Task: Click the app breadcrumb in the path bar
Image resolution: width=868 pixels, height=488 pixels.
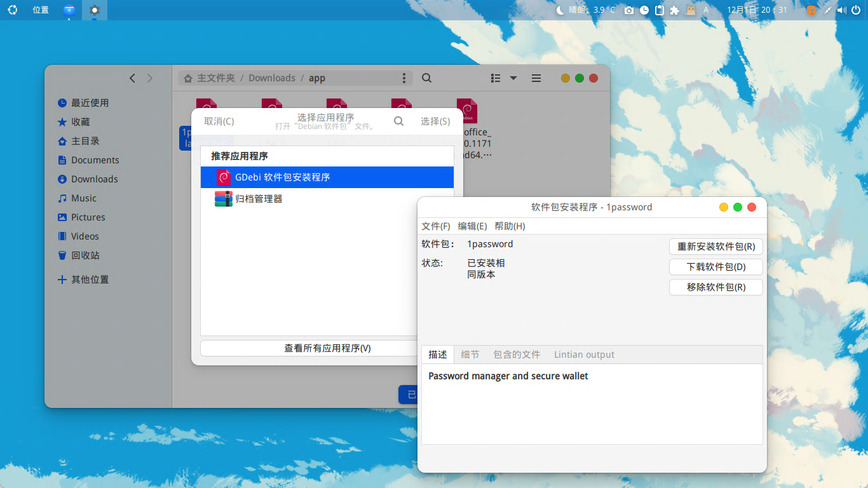Action: point(316,78)
